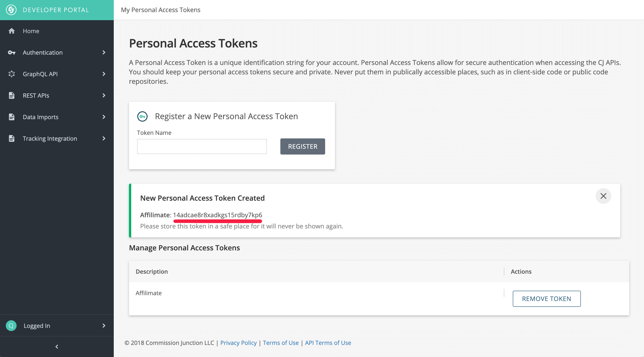The width and height of the screenshot is (644, 357).
Task: Click the key icon beside Register a New Token
Action: pyautogui.click(x=142, y=116)
